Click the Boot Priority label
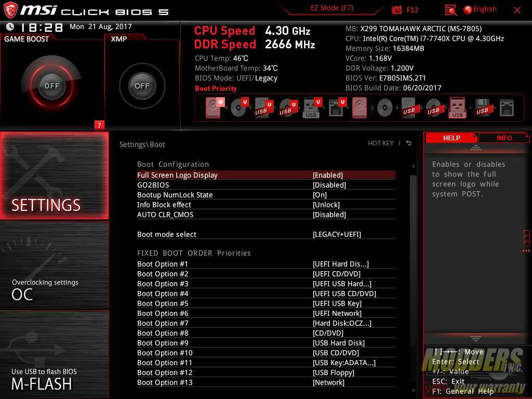Screen dimensions: 532x399 click(x=216, y=88)
